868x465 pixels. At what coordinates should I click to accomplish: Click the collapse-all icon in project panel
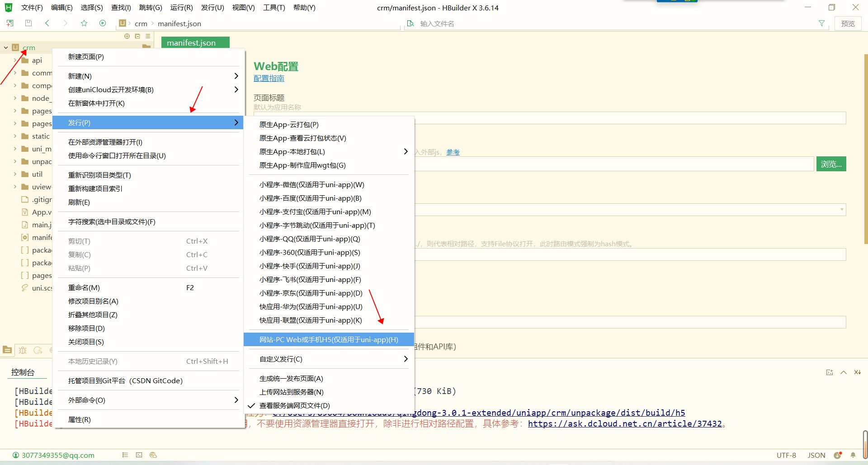pos(137,36)
